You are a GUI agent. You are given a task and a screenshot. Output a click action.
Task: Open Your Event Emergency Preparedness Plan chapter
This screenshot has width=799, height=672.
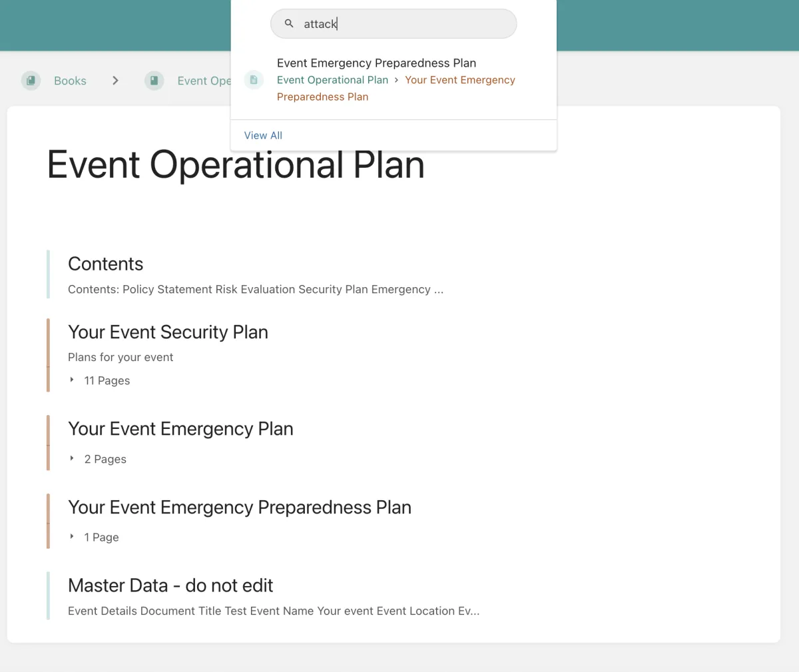coord(240,507)
